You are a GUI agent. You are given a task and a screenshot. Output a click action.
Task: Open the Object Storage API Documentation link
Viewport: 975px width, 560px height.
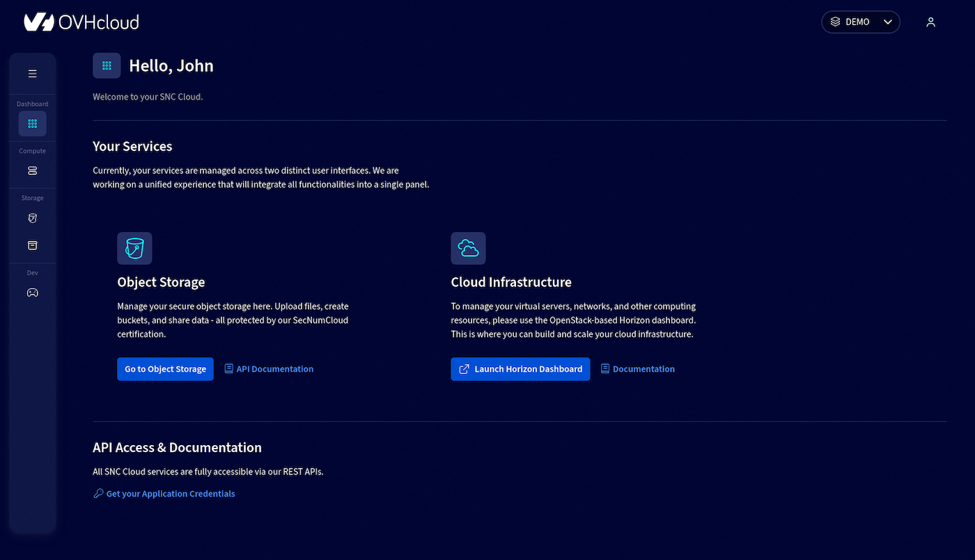click(269, 369)
